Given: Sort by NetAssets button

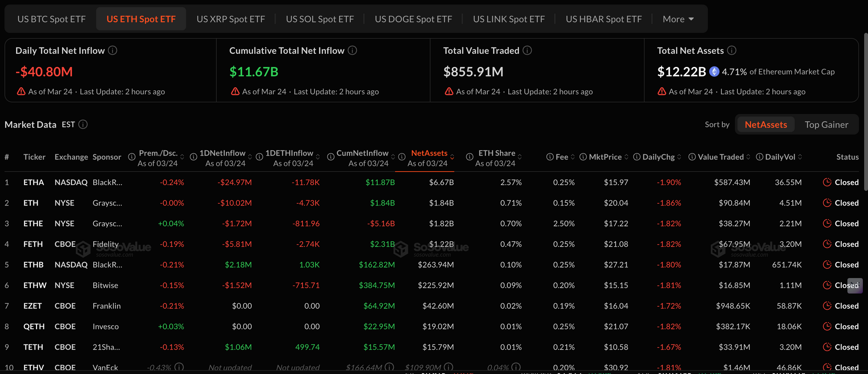Looking at the screenshot, I should (x=766, y=125).
